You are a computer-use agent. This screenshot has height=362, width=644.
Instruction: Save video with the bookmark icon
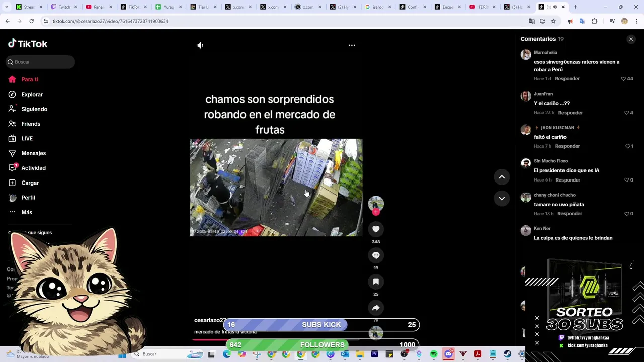click(376, 282)
